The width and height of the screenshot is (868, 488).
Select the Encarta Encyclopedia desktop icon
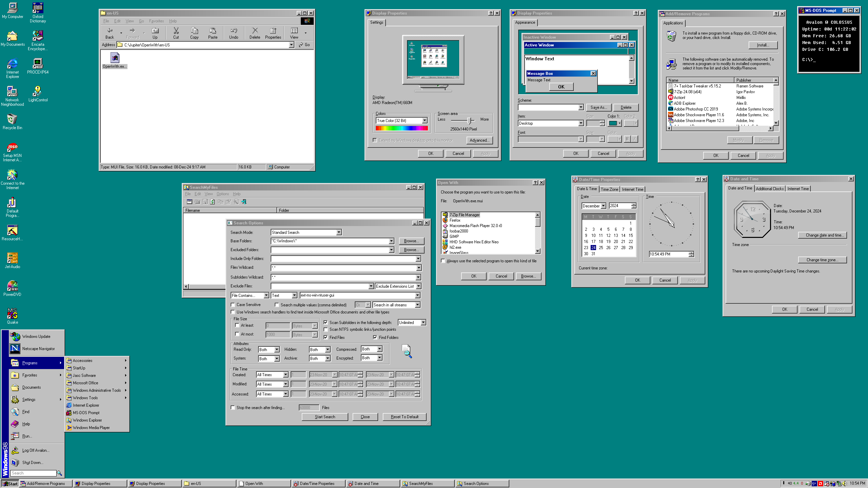click(38, 40)
